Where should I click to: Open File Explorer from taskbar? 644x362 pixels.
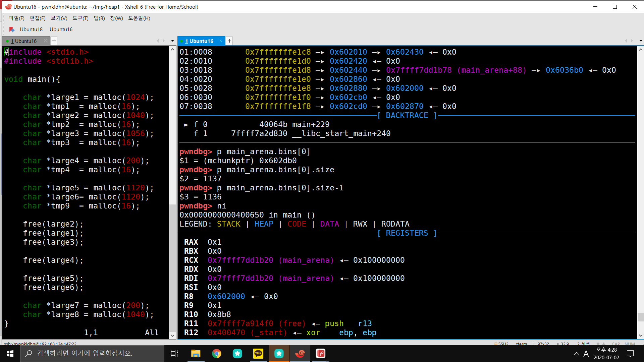pyautogui.click(x=196, y=354)
